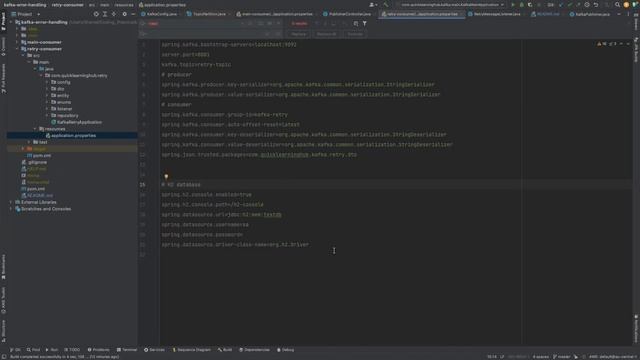Expand the repository package folder
This screenshot has height=360, width=640.
(x=47, y=116)
